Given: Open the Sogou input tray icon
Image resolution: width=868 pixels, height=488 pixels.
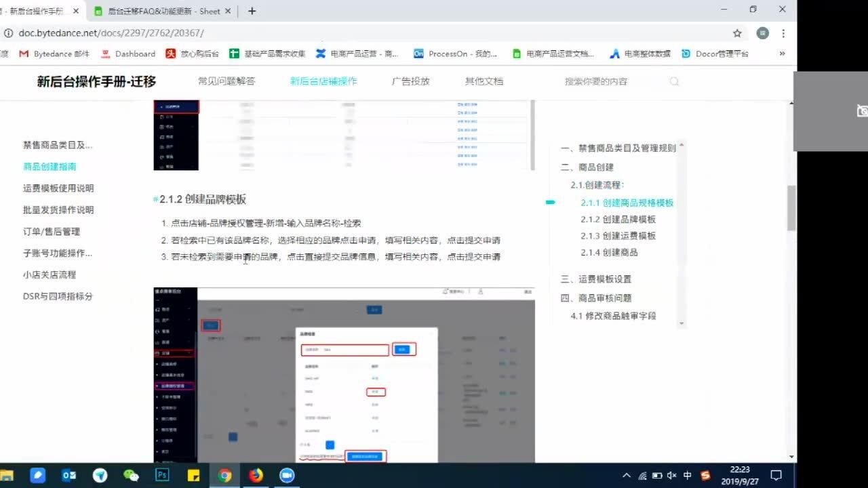Looking at the screenshot, I should pyautogui.click(x=705, y=475).
